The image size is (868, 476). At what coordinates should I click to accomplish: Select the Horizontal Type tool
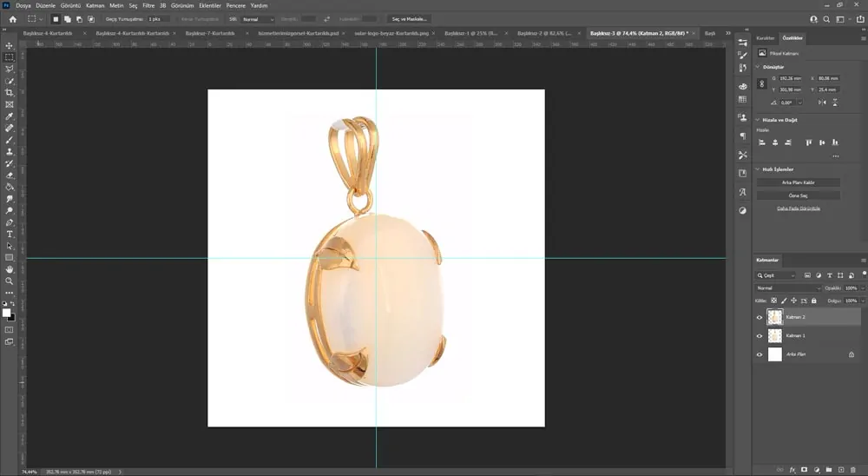pyautogui.click(x=10, y=235)
